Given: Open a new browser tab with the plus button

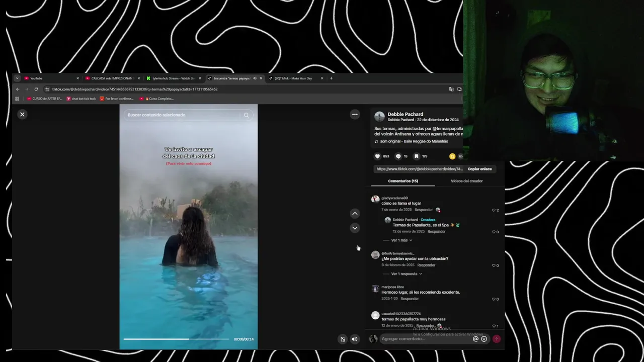Looking at the screenshot, I should (331, 78).
